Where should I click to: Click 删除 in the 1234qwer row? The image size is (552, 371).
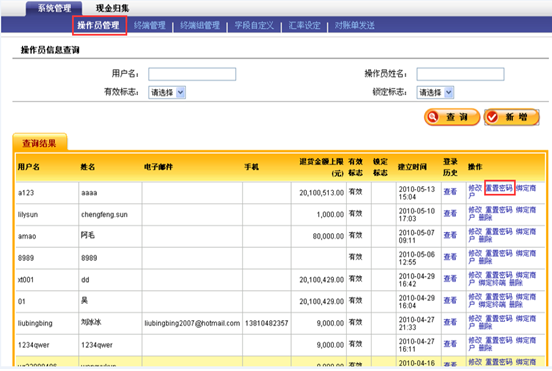point(485,348)
